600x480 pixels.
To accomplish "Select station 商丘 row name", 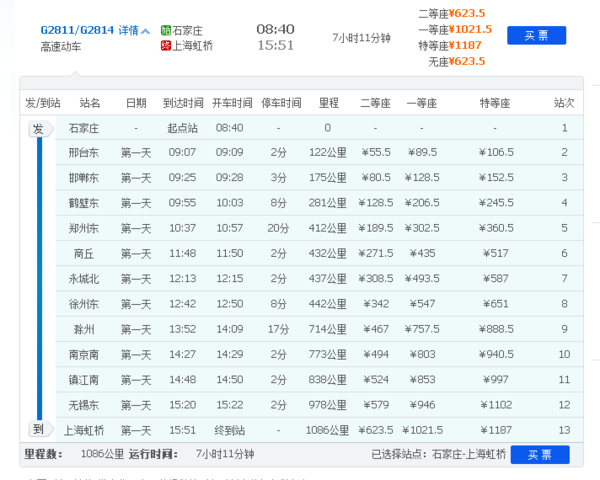I will pyautogui.click(x=84, y=254).
